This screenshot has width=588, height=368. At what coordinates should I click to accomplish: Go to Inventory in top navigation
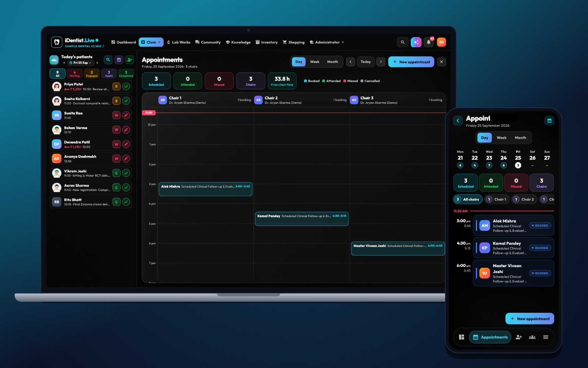[x=267, y=42]
